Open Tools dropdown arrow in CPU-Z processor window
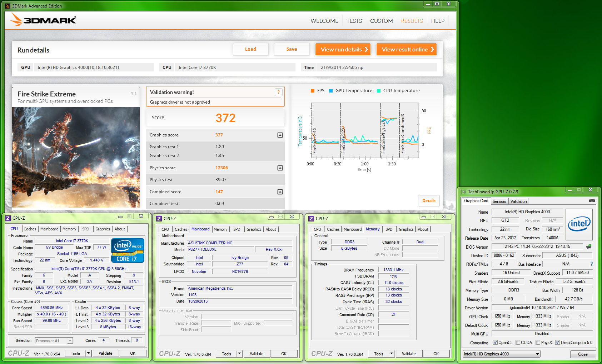The image size is (602, 364). tap(88, 353)
